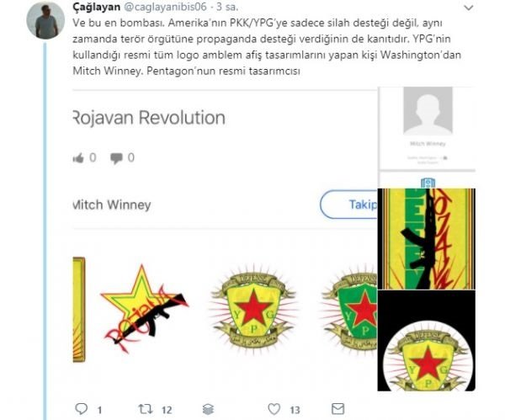Open the Rojavan Revolution title
505x420 pixels.
pos(149,118)
